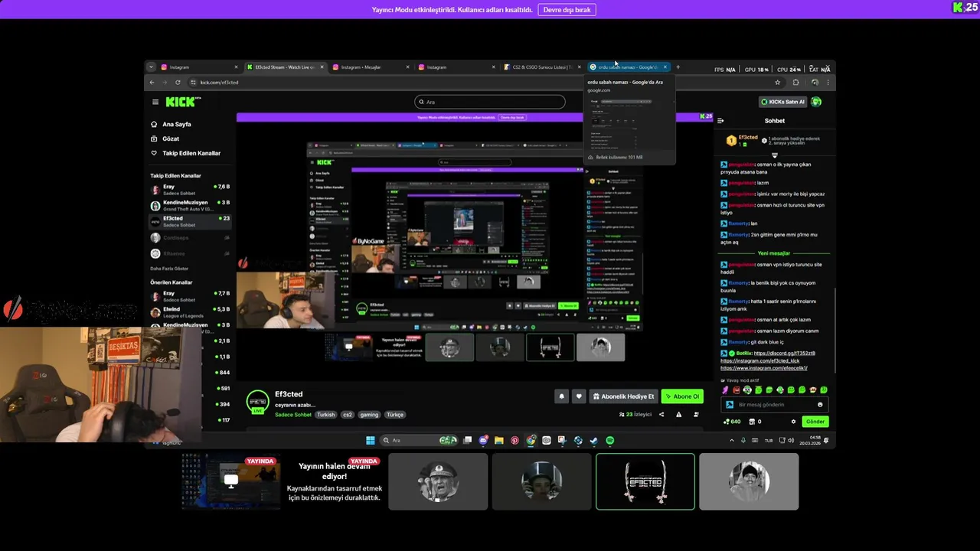Image resolution: width=980 pixels, height=551 pixels.
Task: Open Ana Sayfa in Kick sidebar
Action: coord(176,124)
